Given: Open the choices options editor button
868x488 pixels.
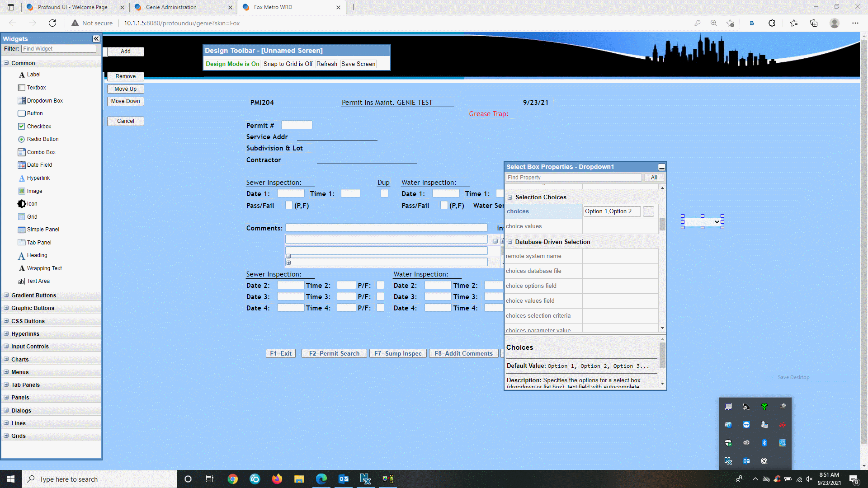Looking at the screenshot, I should (x=649, y=211).
